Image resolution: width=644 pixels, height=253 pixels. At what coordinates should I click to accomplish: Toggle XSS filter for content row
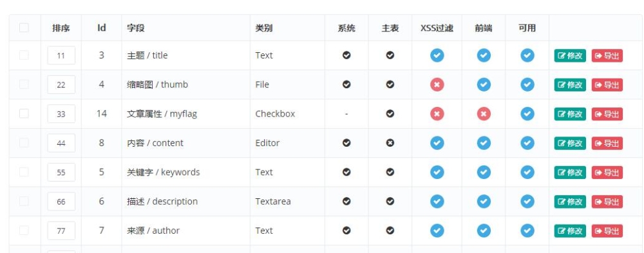point(437,143)
